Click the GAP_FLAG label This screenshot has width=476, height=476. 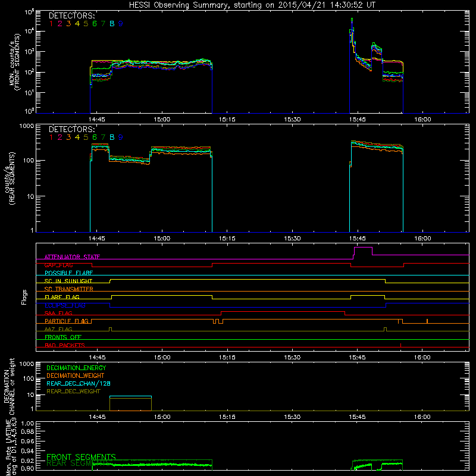pyautogui.click(x=59, y=265)
